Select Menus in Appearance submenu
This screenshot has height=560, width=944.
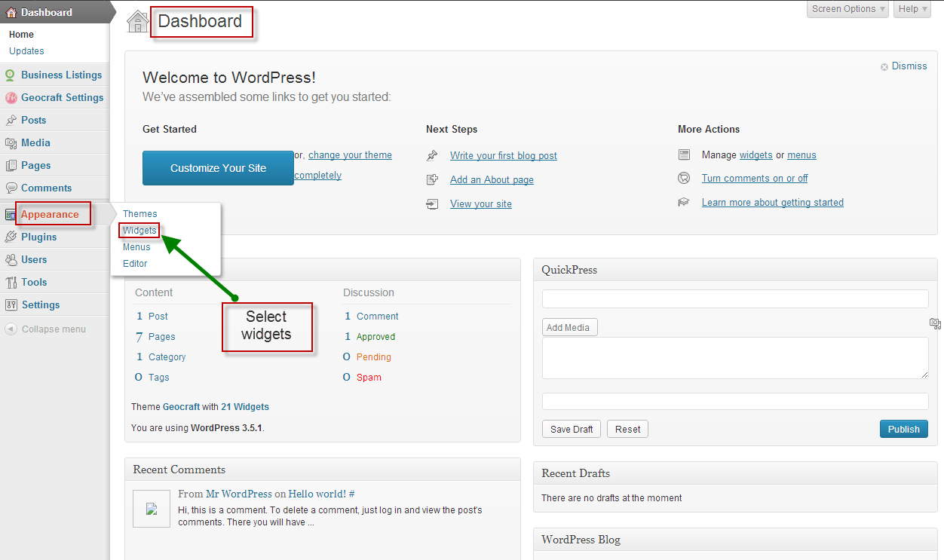(136, 247)
